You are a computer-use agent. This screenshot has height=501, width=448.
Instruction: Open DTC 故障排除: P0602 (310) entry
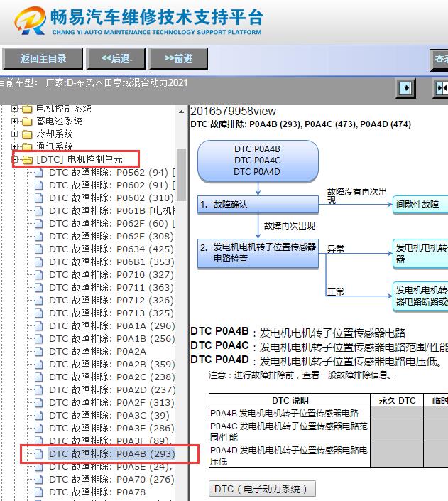point(111,198)
